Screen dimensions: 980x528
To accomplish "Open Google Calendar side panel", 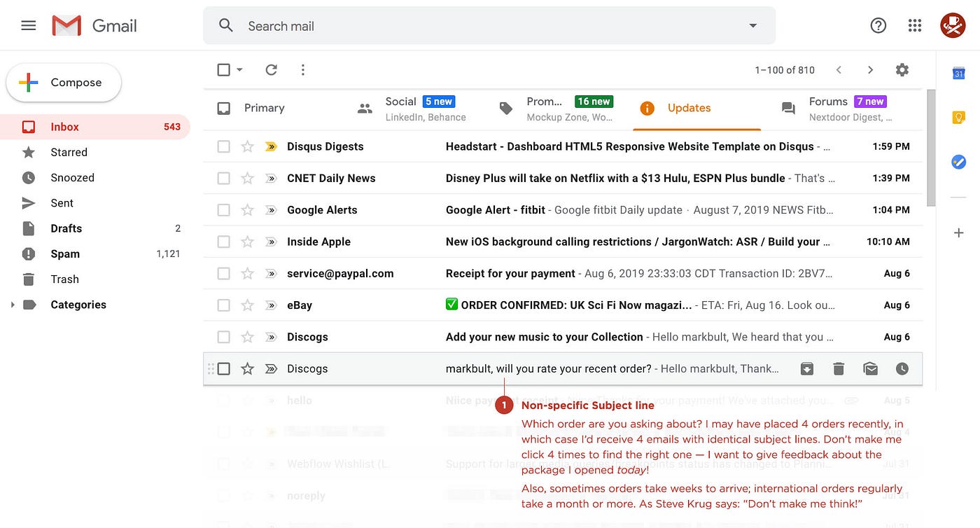I will point(959,73).
